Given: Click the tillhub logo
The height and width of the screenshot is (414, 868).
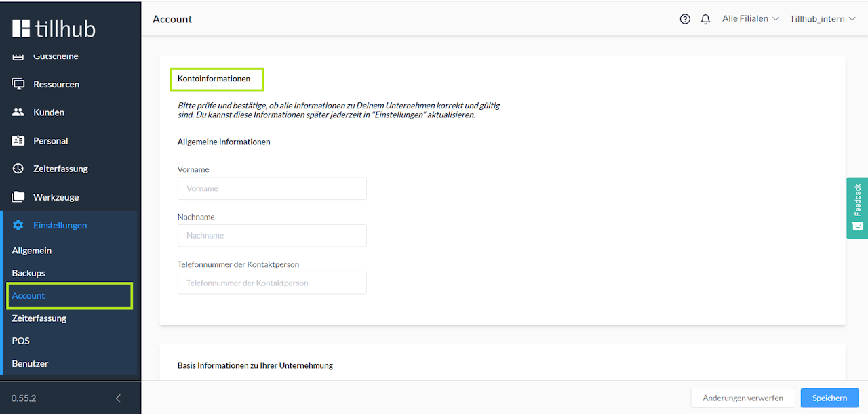Looking at the screenshot, I should [54, 28].
